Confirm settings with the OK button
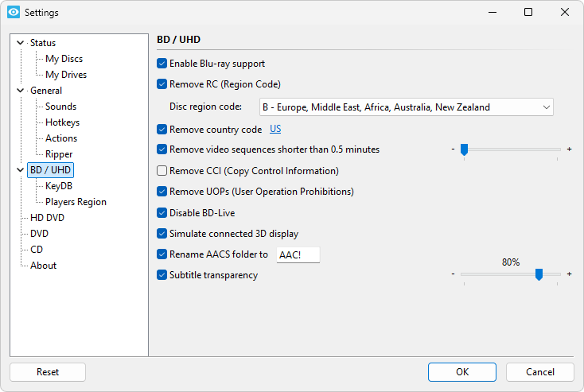 pos(462,372)
